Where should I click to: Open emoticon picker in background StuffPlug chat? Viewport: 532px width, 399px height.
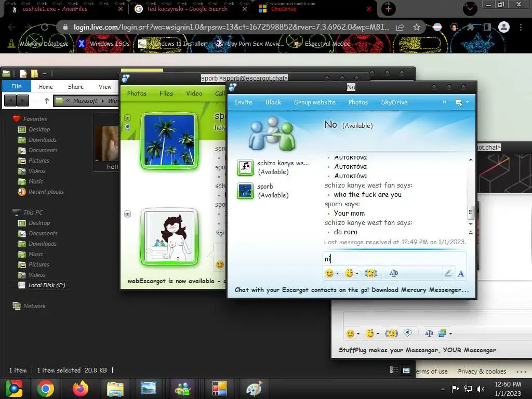pyautogui.click(x=350, y=334)
